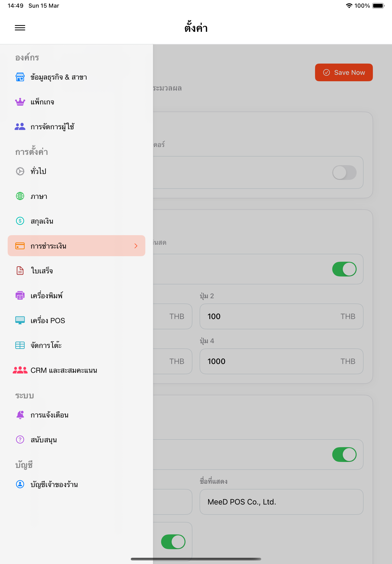Edit the ปุ่ม 2 amount field 100

click(x=282, y=316)
